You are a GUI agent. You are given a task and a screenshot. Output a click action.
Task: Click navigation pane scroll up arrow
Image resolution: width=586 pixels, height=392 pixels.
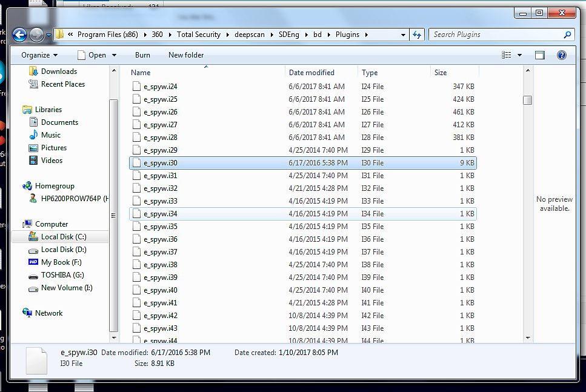pyautogui.click(x=114, y=70)
